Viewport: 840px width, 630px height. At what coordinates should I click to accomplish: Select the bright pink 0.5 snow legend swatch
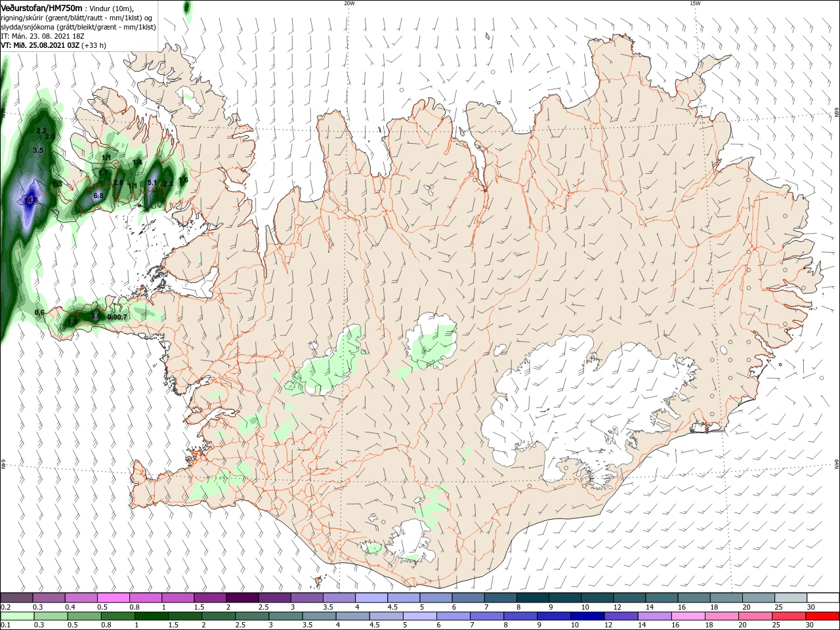(x=113, y=598)
